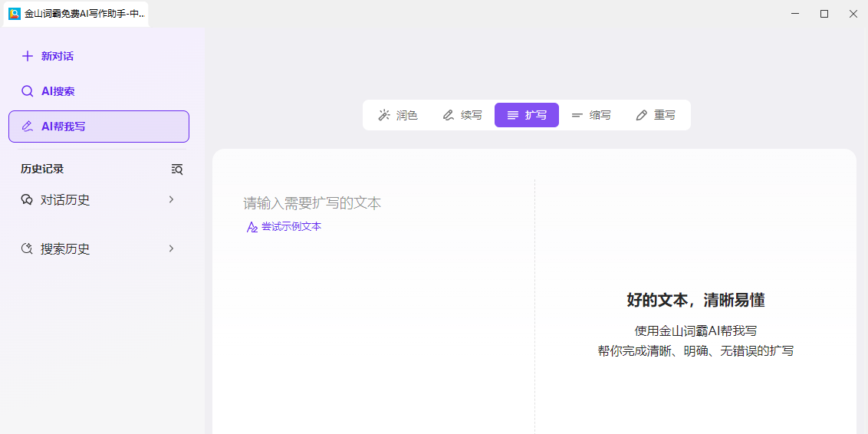This screenshot has height=434, width=868.
Task: Open the history search icon next to 历史记录
Action: (x=176, y=169)
